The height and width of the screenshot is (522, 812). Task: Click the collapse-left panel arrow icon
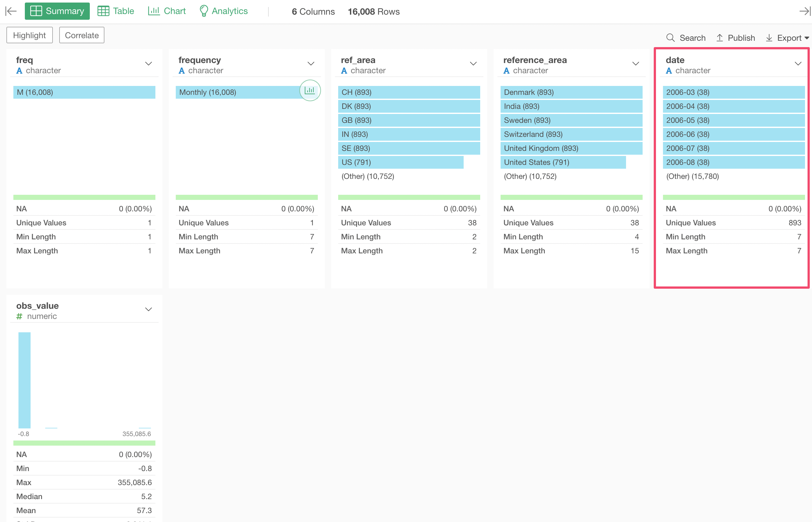pos(11,11)
